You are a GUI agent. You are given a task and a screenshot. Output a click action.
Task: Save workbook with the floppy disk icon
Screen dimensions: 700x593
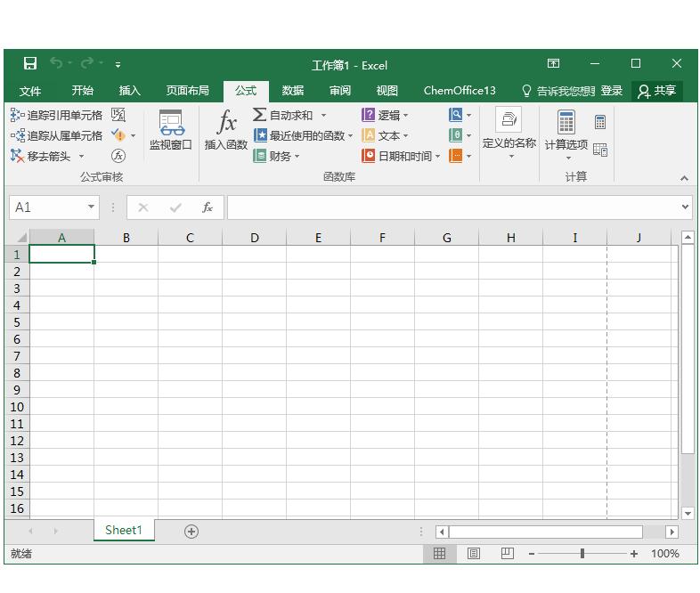pos(30,63)
